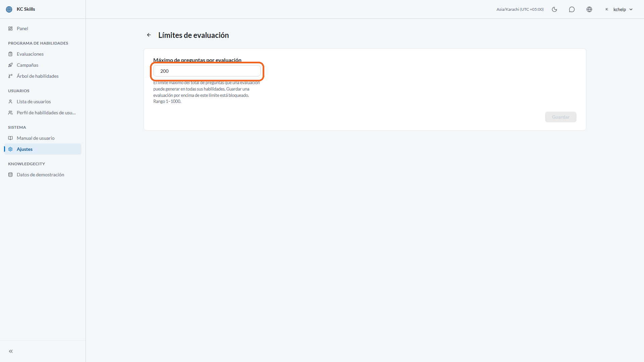
Task: Click the Máximo de preguntas por evaluación label
Action: click(197, 60)
